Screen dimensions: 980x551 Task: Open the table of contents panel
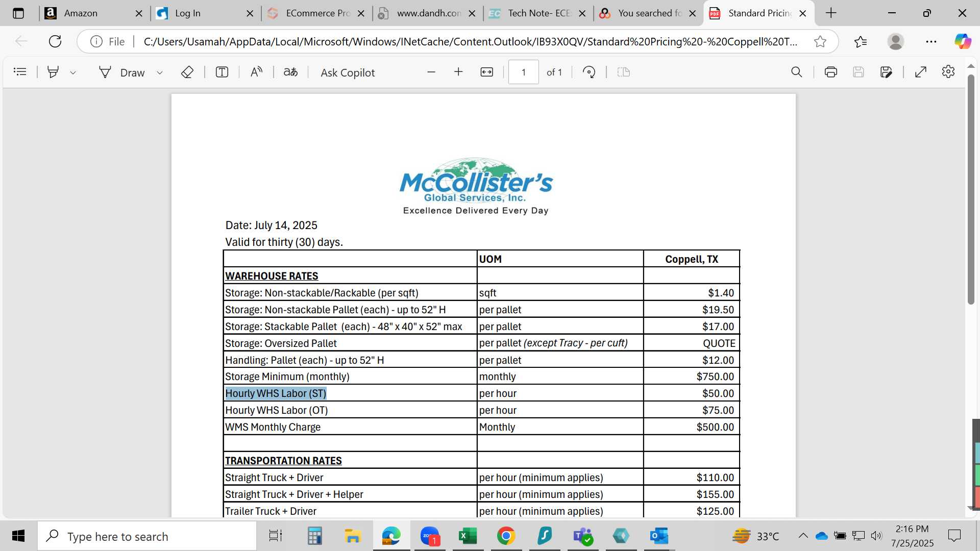(x=20, y=72)
